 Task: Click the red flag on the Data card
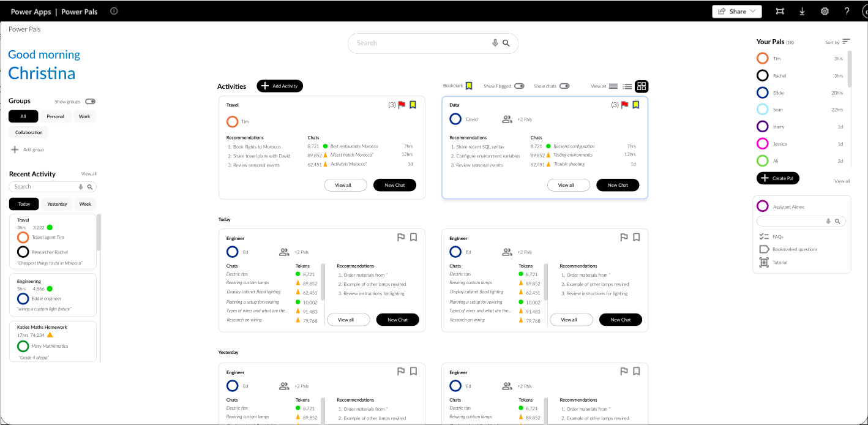624,105
